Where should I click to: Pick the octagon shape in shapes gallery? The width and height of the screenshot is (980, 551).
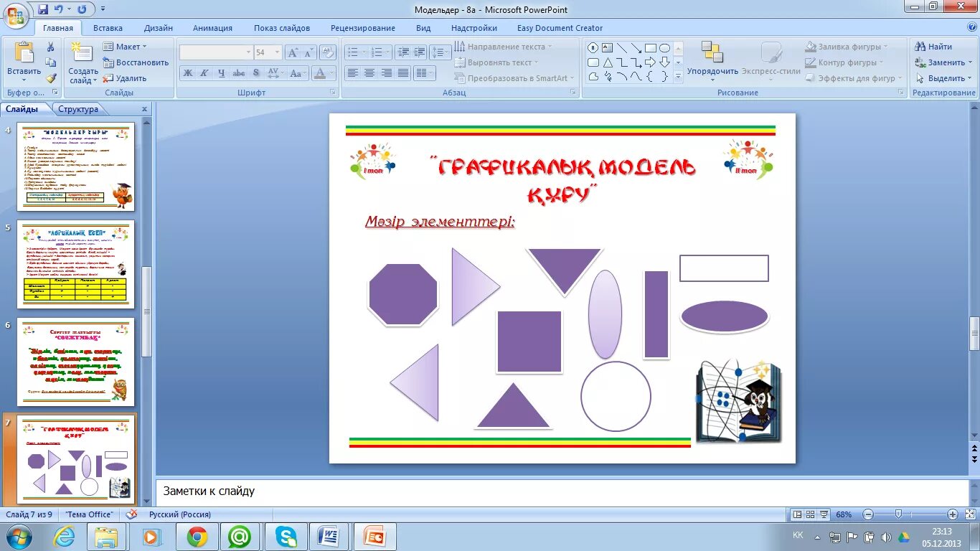[x=593, y=48]
